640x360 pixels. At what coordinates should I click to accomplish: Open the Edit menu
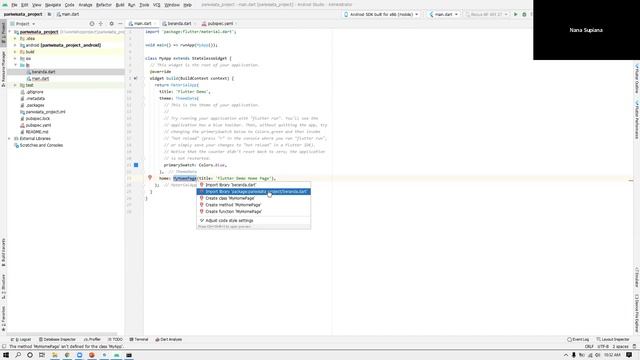pos(24,5)
